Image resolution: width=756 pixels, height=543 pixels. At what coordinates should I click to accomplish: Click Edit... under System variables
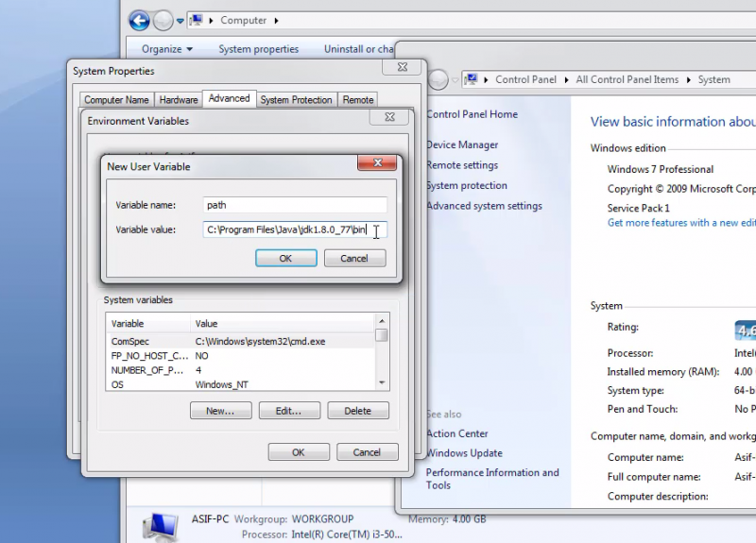(289, 411)
